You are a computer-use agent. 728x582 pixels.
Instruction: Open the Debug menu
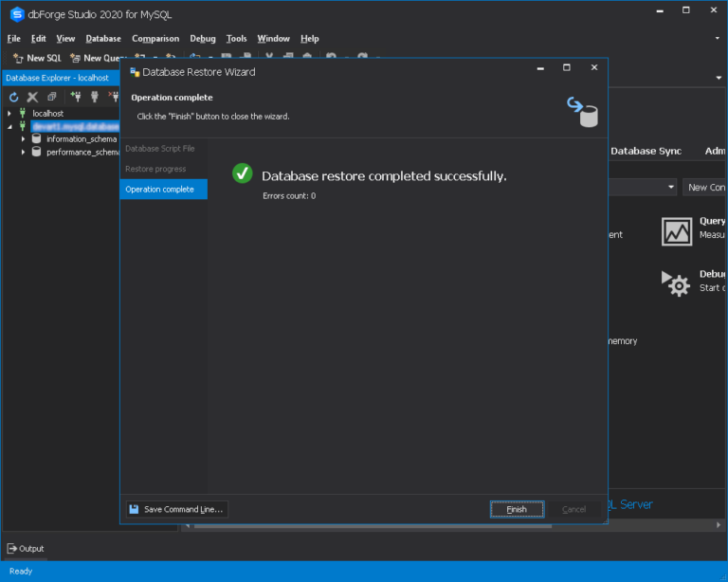point(203,39)
